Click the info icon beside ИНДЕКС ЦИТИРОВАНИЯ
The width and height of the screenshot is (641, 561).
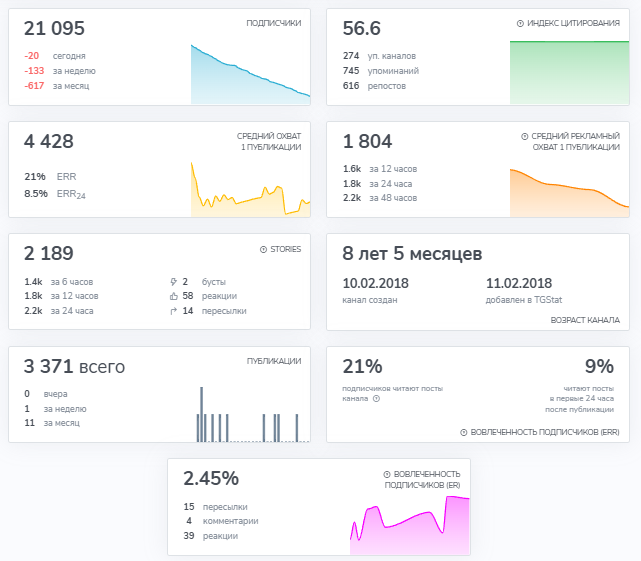click(520, 23)
